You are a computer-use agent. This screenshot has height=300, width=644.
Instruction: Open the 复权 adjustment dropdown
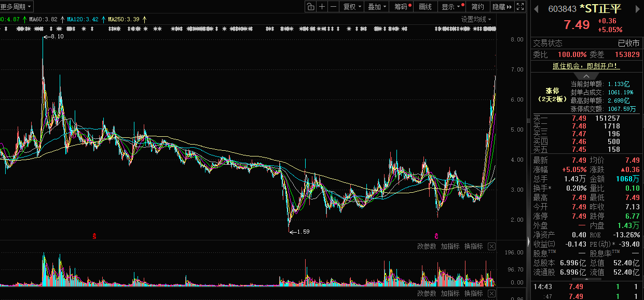click(x=352, y=7)
